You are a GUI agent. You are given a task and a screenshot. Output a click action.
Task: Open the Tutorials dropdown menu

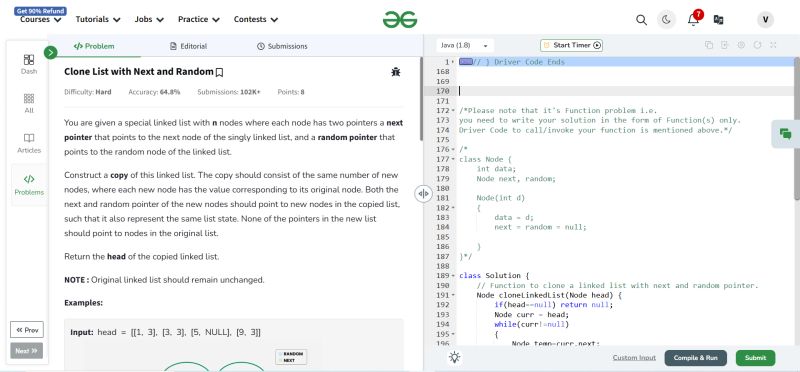98,19
